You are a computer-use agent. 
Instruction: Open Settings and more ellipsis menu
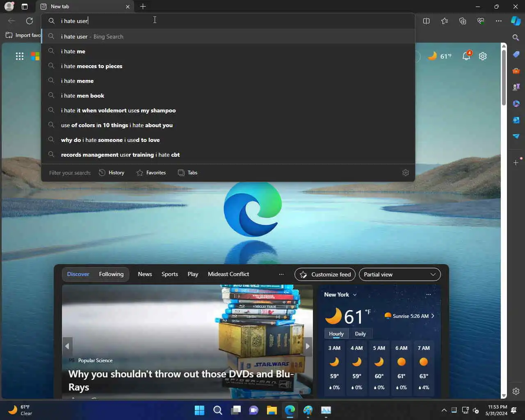[x=499, y=21]
